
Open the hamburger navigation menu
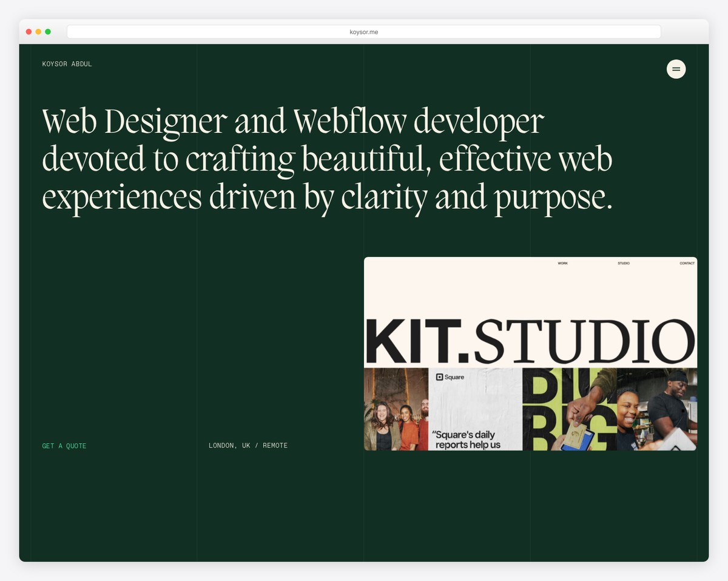676,69
